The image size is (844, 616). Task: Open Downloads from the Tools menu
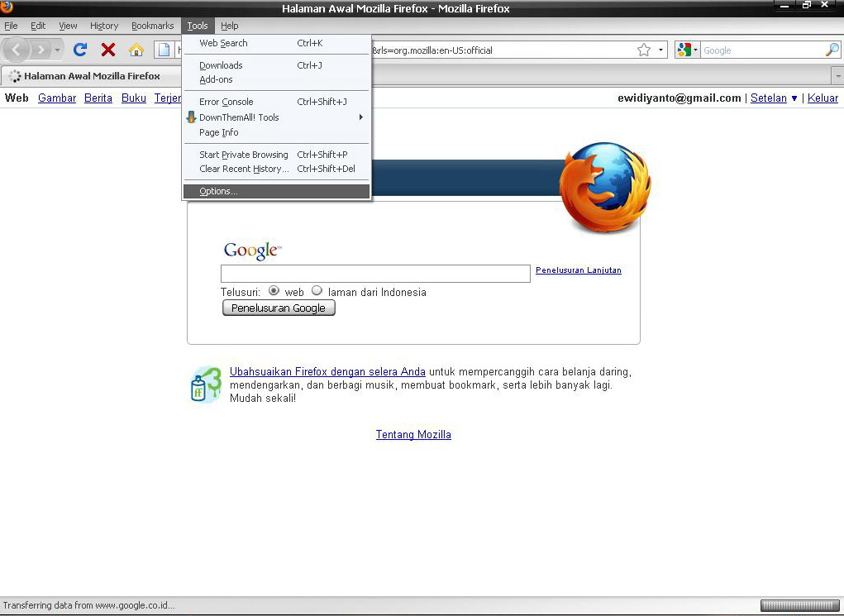(x=277, y=65)
